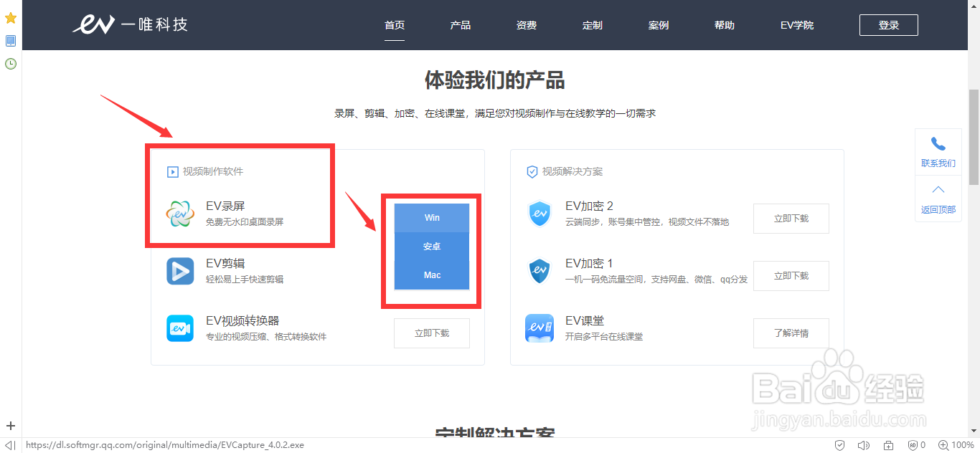Click the vertical scrollbar thumb
This screenshot has height=453, width=980.
coord(974,137)
